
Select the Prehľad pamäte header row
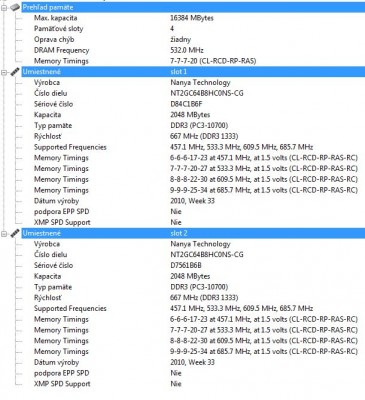[193, 7]
